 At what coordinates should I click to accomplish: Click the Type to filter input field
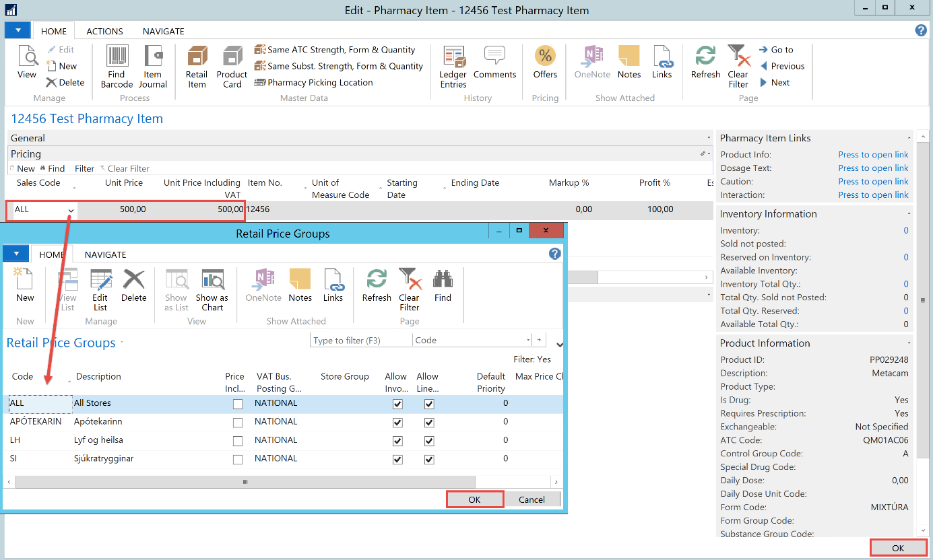click(x=361, y=341)
